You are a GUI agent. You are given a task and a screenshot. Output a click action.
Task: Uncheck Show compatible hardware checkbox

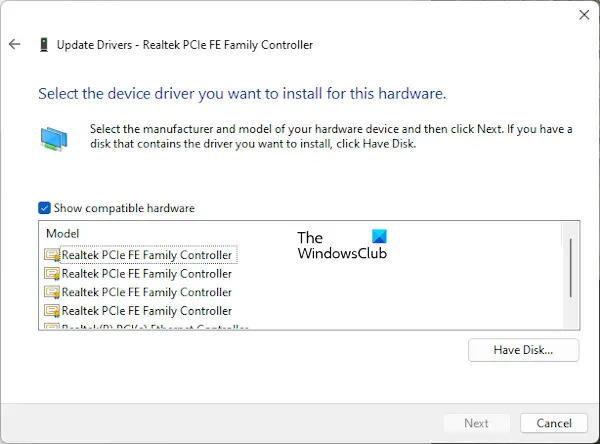click(44, 208)
